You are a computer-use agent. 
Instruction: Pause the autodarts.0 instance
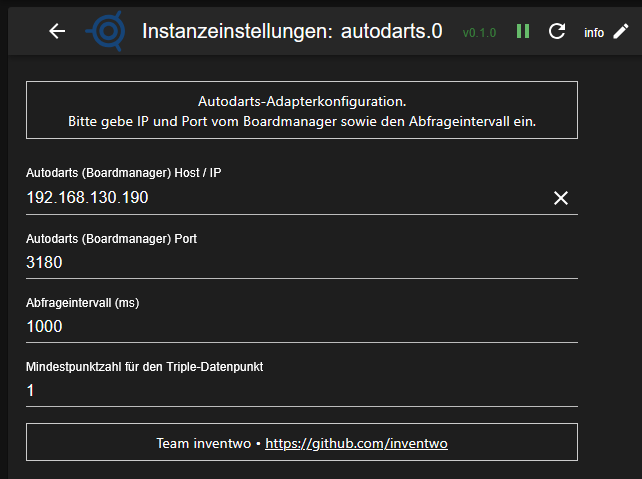click(523, 31)
